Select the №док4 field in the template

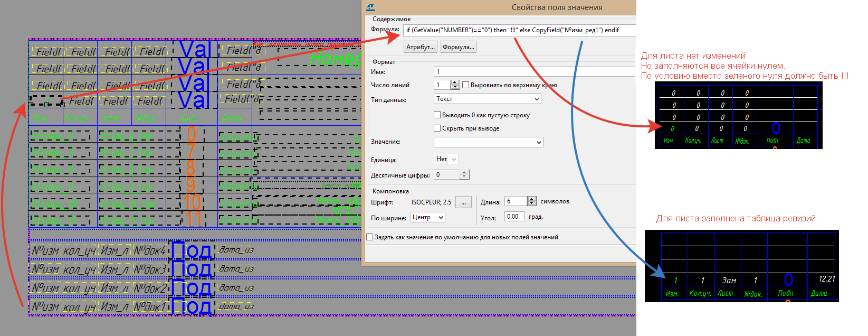coord(149,250)
